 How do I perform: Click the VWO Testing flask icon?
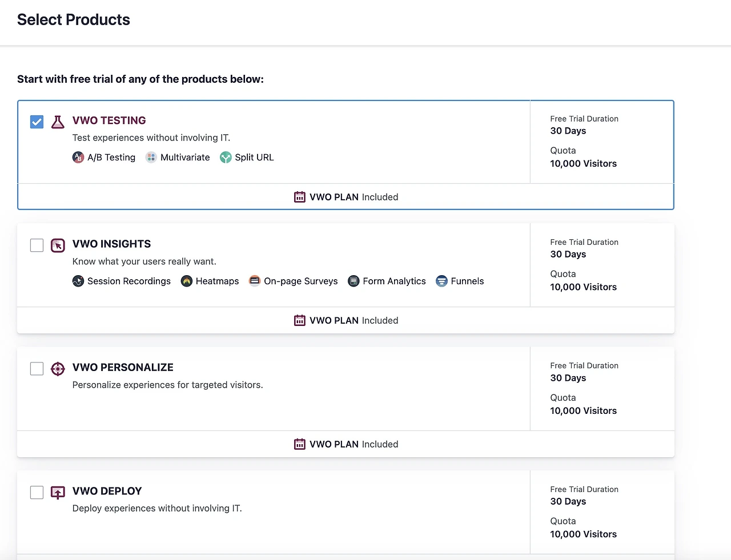[58, 122]
